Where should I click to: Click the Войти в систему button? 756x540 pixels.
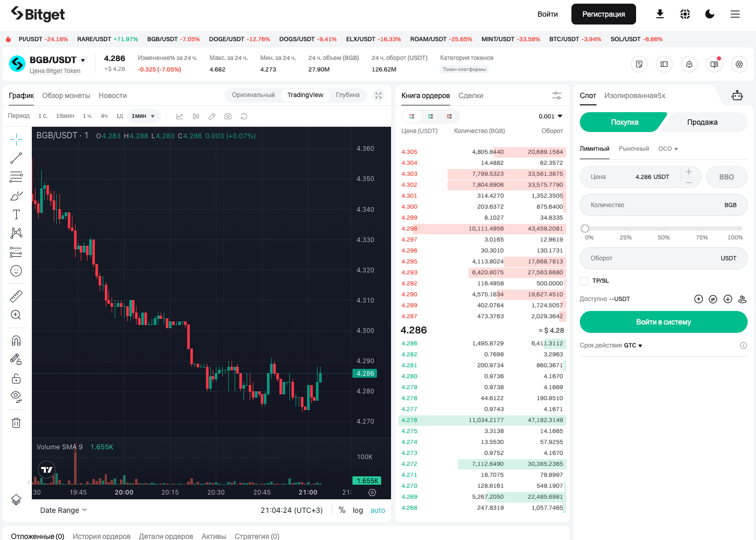point(664,322)
